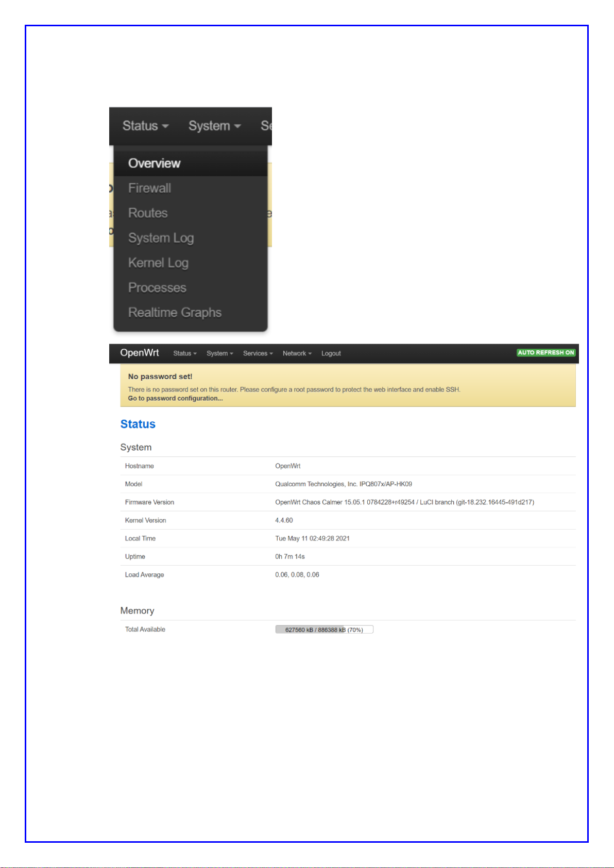Select the Local Time label
Screen dimensions: 614x868
coord(140,538)
